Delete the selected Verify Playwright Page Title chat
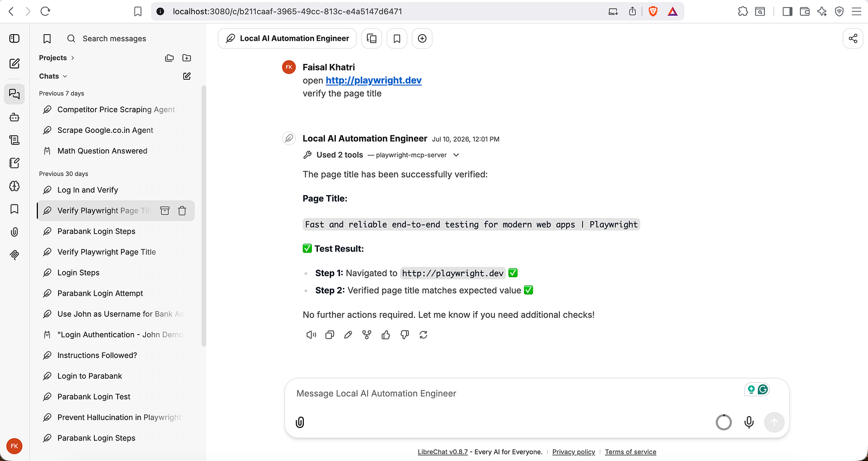The image size is (868, 461). pyautogui.click(x=182, y=210)
